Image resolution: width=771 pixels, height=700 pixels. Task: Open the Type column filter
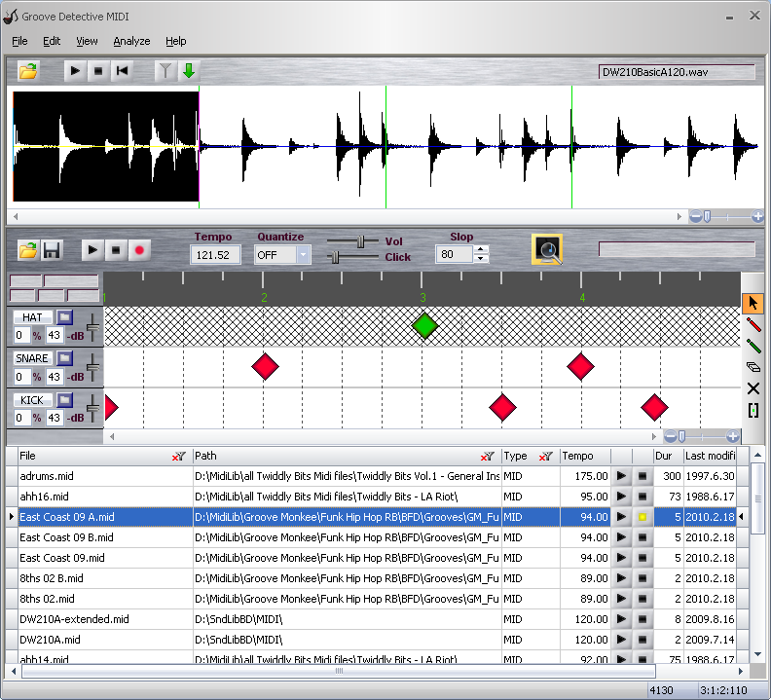546,456
